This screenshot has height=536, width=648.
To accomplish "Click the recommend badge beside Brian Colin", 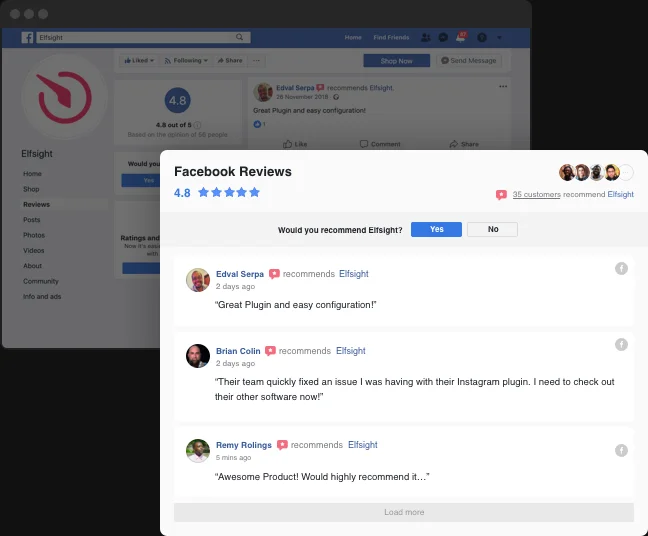I will coord(270,351).
